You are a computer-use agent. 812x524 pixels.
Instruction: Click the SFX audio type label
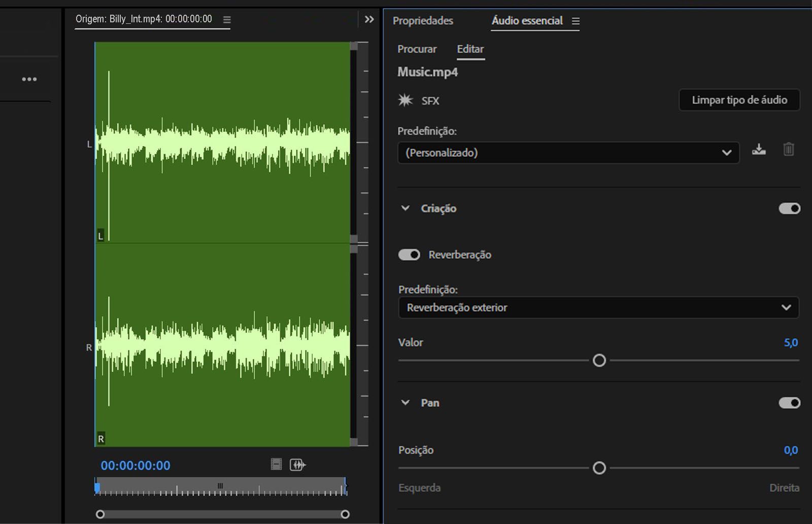(x=430, y=101)
